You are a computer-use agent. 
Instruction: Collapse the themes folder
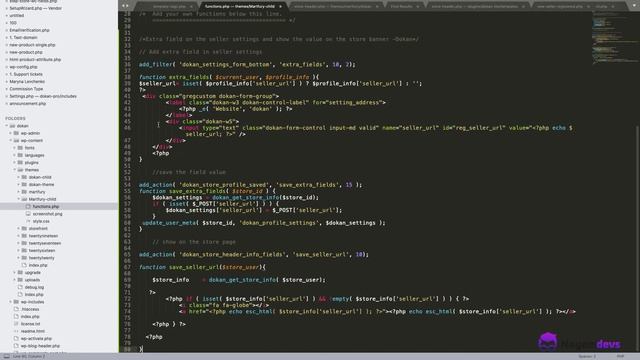tap(15, 170)
